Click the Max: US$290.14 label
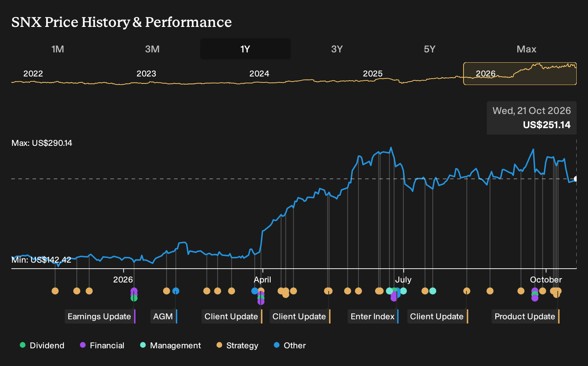The image size is (588, 366). [42, 143]
